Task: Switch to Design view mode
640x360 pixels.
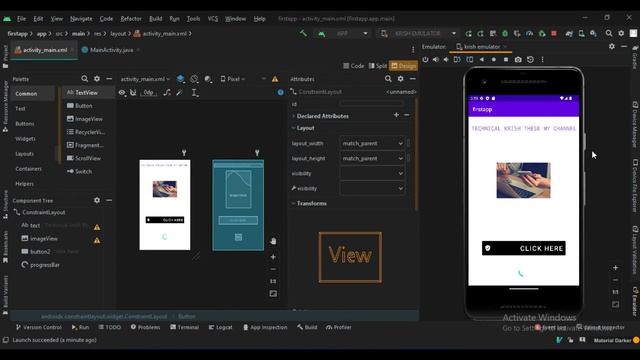Action: 403,66
